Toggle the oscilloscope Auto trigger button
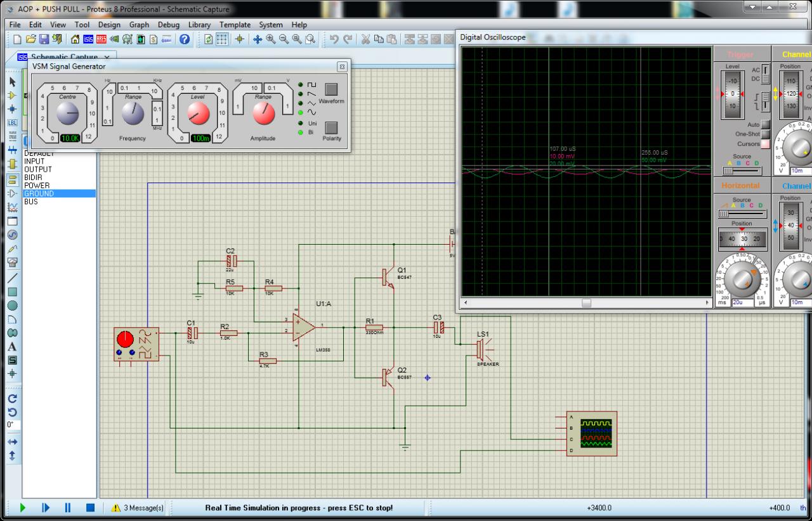 766,125
